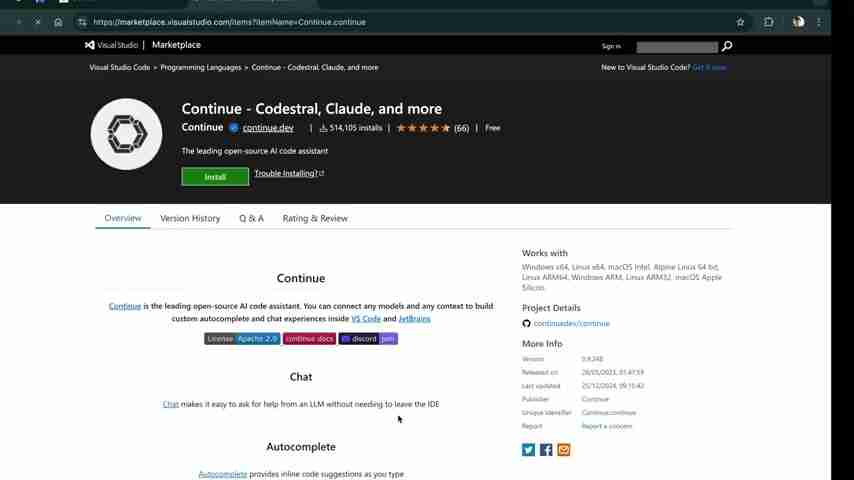Share the extension via email icon
The height and width of the screenshot is (480, 854).
(x=564, y=449)
